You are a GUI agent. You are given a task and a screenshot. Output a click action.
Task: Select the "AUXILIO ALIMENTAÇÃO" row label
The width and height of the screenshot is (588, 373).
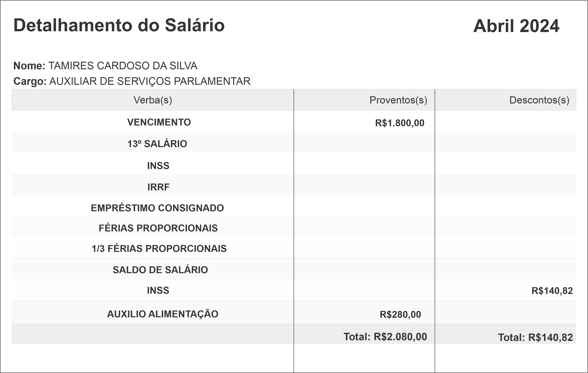[x=163, y=314]
